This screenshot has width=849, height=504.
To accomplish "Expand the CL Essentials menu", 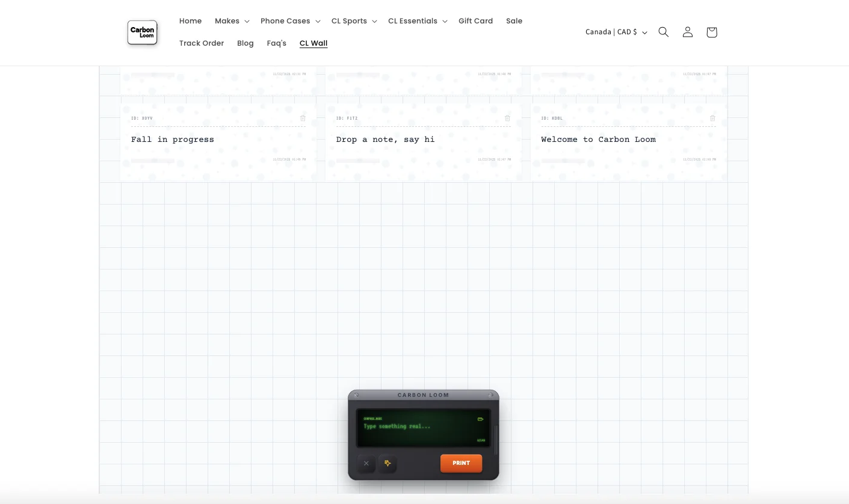I will point(418,21).
